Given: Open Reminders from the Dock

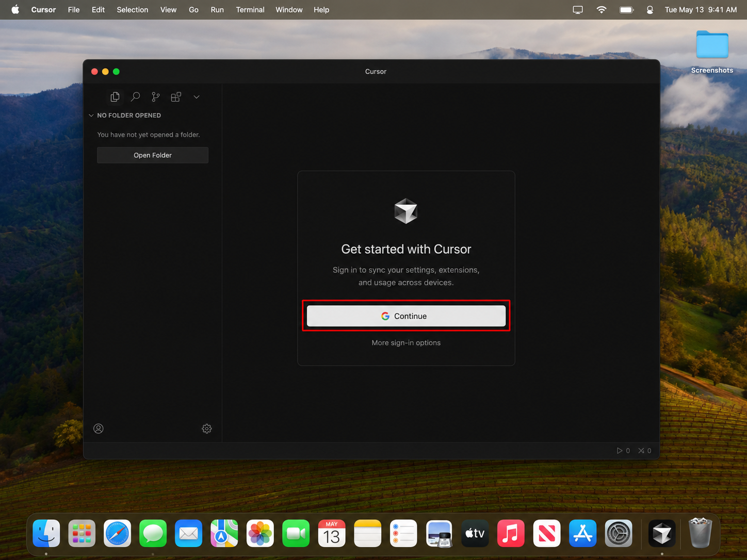Looking at the screenshot, I should click(403, 533).
